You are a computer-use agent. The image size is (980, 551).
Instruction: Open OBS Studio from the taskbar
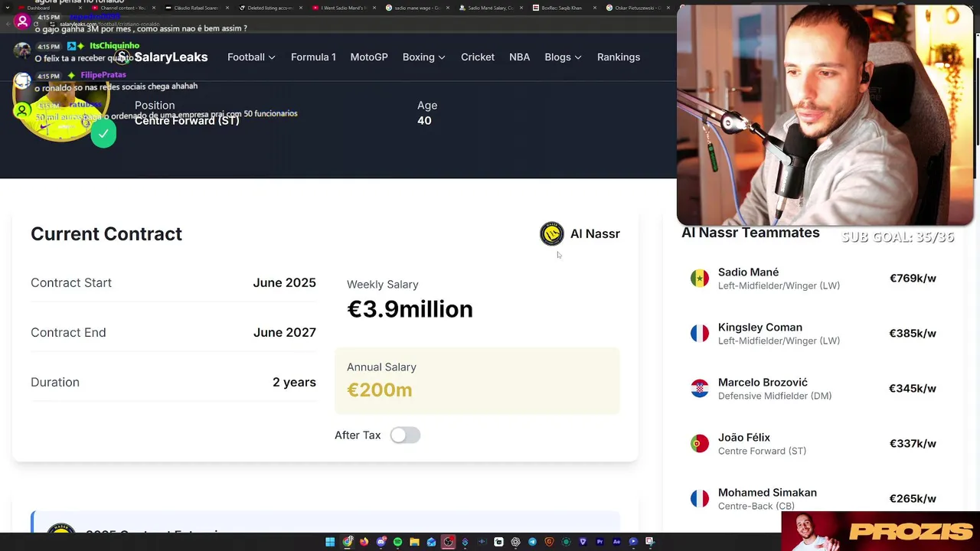(x=448, y=542)
